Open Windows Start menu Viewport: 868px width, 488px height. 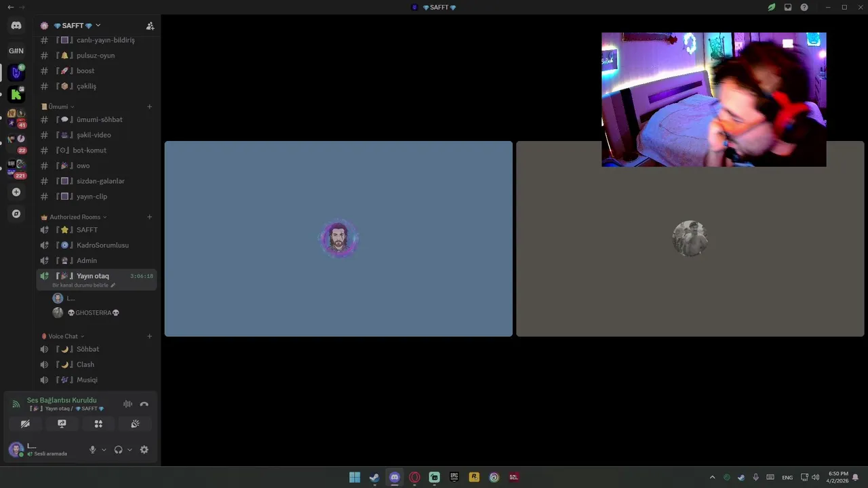(x=355, y=477)
